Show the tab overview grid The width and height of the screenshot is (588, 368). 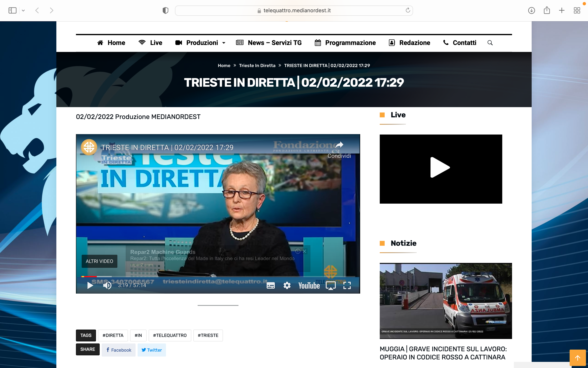point(577,10)
